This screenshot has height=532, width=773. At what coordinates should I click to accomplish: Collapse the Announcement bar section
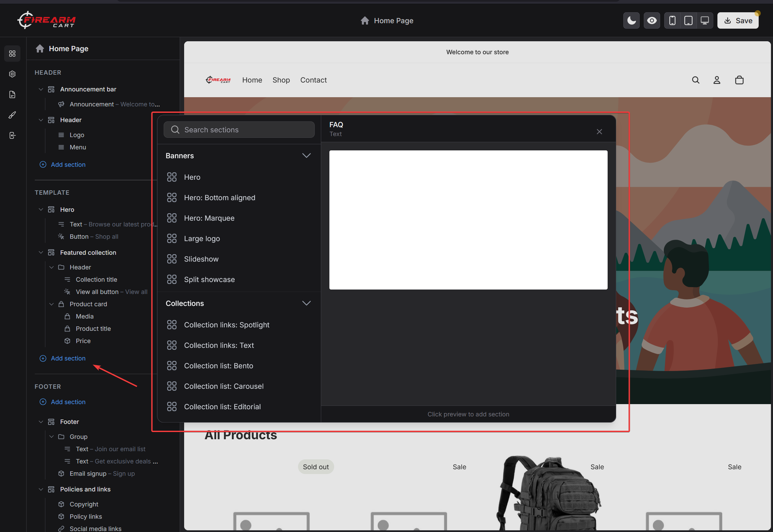coord(41,89)
